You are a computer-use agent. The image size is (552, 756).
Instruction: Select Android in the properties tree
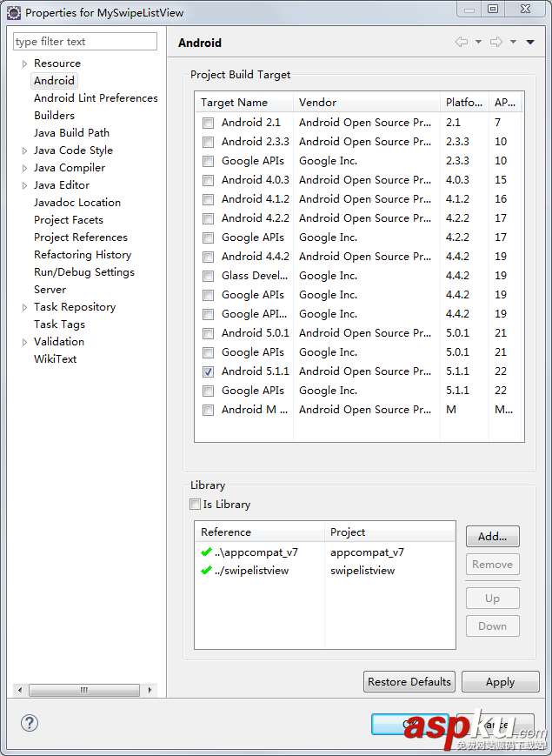point(54,81)
